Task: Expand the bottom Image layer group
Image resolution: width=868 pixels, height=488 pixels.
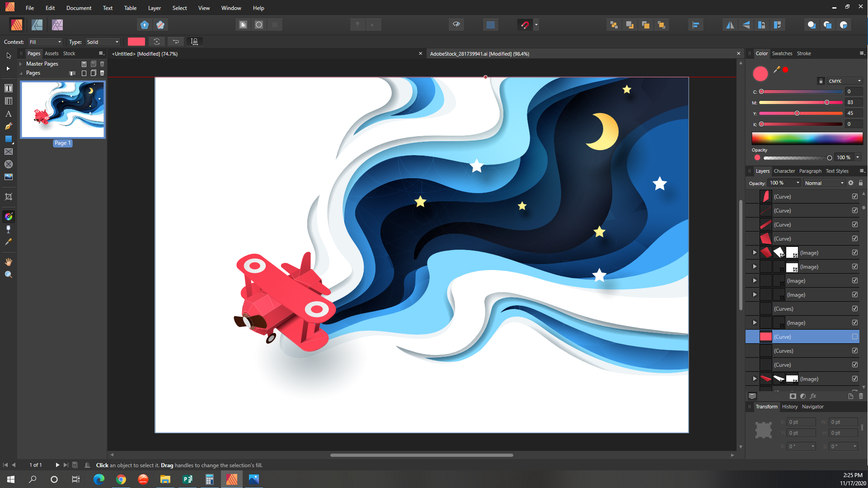Action: (x=755, y=379)
